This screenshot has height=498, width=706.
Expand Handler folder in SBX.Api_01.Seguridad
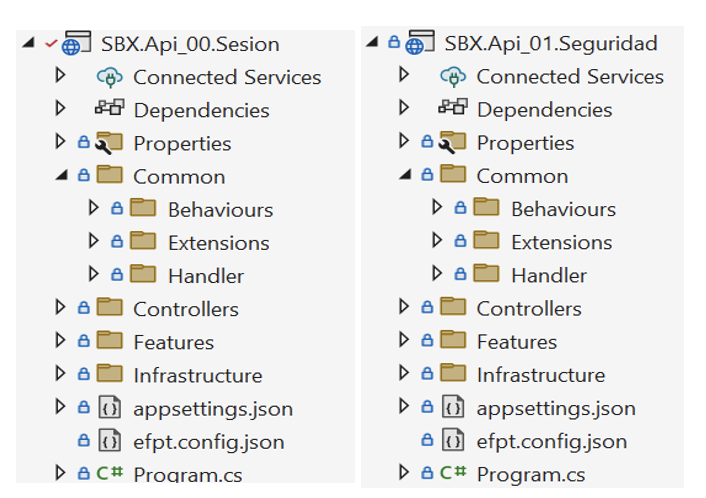click(x=437, y=273)
